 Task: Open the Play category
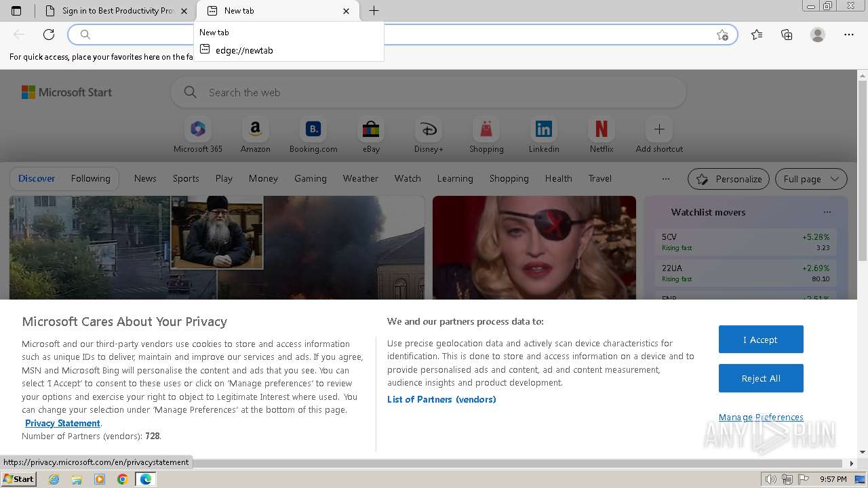click(x=224, y=178)
